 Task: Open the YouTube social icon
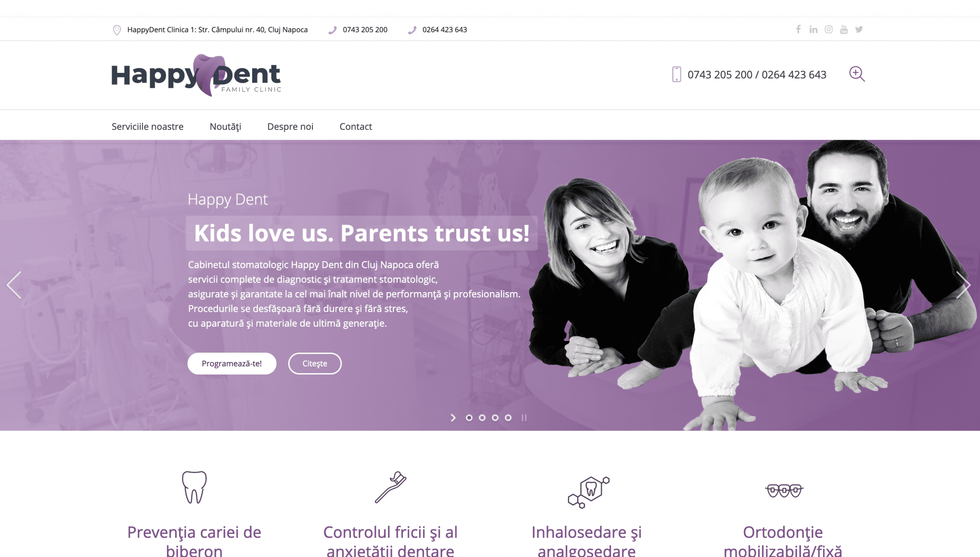tap(844, 30)
